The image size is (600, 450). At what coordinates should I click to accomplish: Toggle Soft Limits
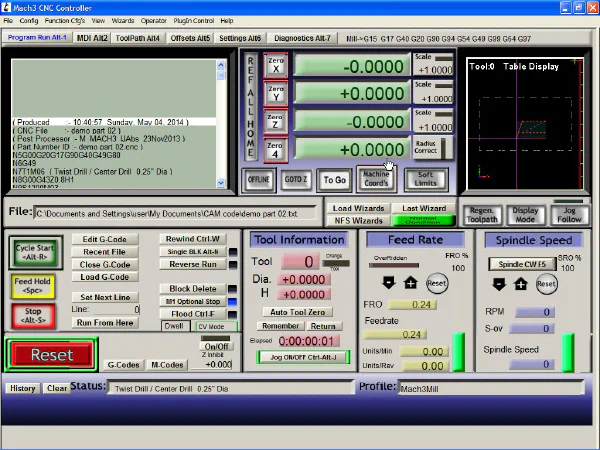[426, 179]
